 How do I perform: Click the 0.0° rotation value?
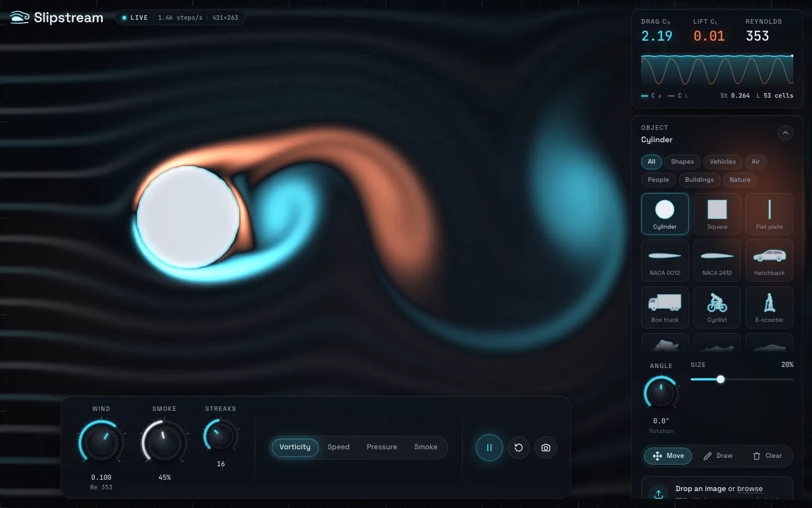(x=661, y=421)
